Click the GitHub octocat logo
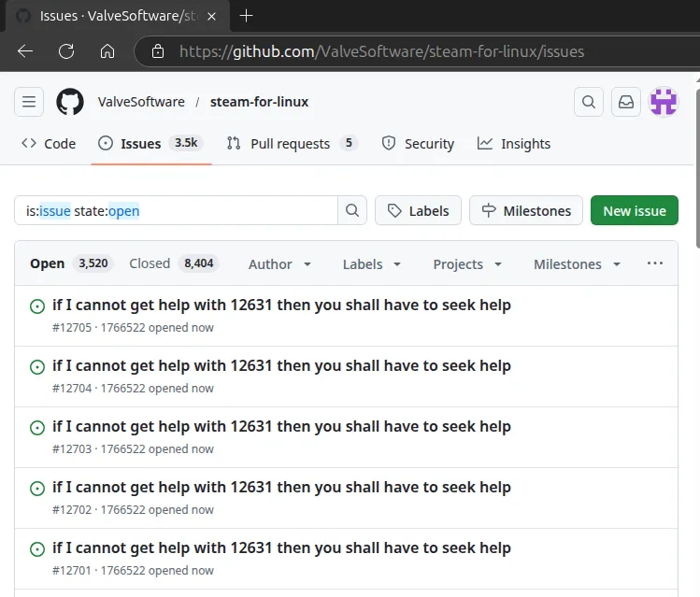The height and width of the screenshot is (597, 700). coord(70,102)
